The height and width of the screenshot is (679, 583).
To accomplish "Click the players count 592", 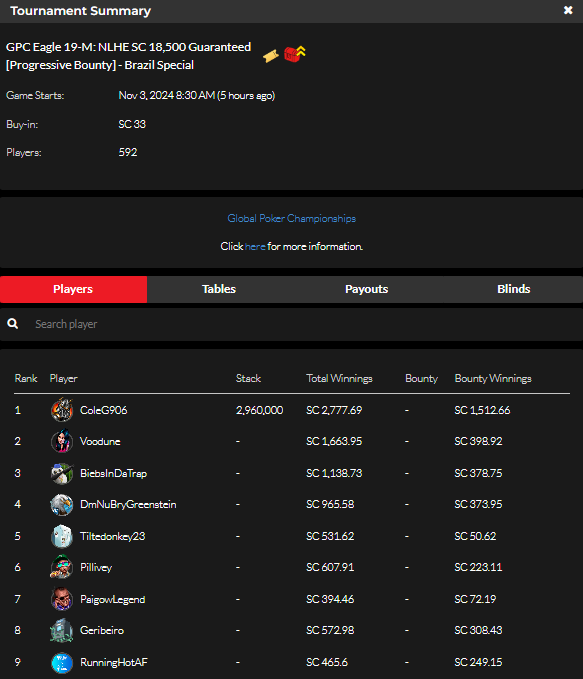I will (128, 152).
